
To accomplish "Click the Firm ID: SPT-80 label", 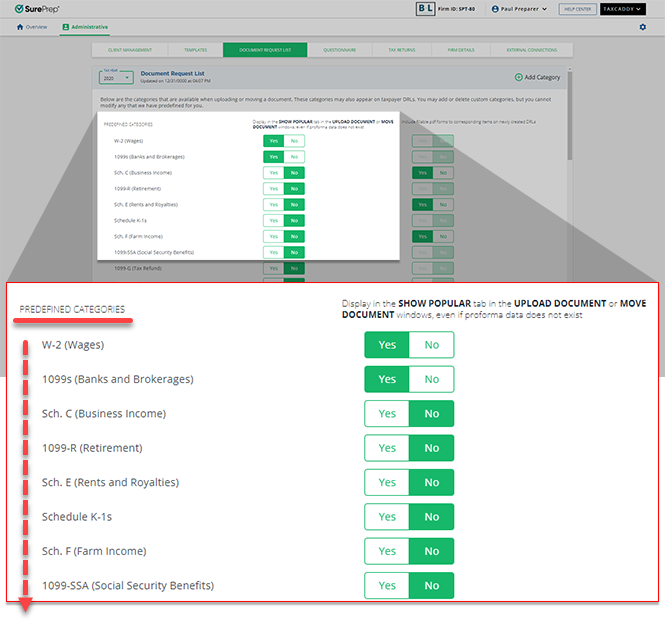I will [456, 9].
